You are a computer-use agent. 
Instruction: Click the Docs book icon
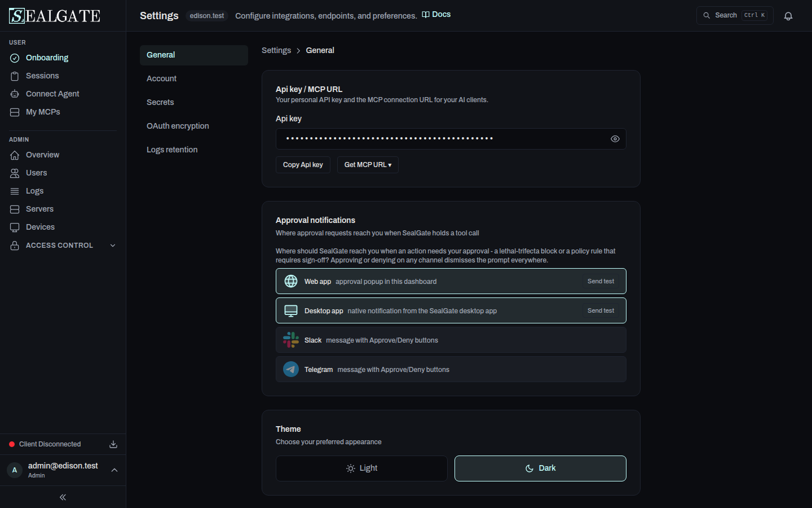tap(426, 15)
